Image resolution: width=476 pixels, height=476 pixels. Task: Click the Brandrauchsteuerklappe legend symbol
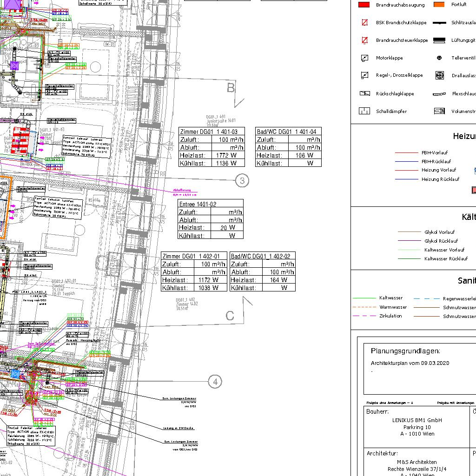pyautogui.click(x=365, y=40)
